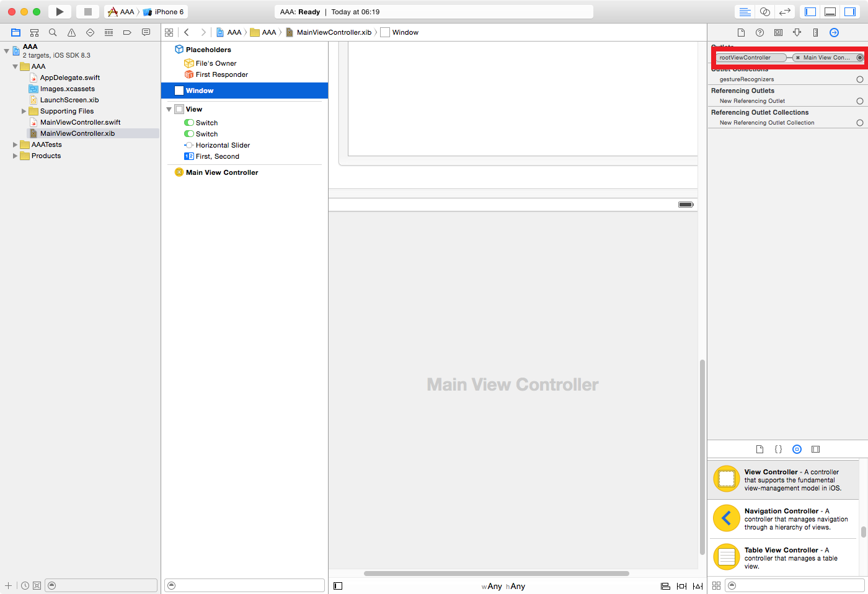Open the related items menu
868x594 pixels.
169,32
